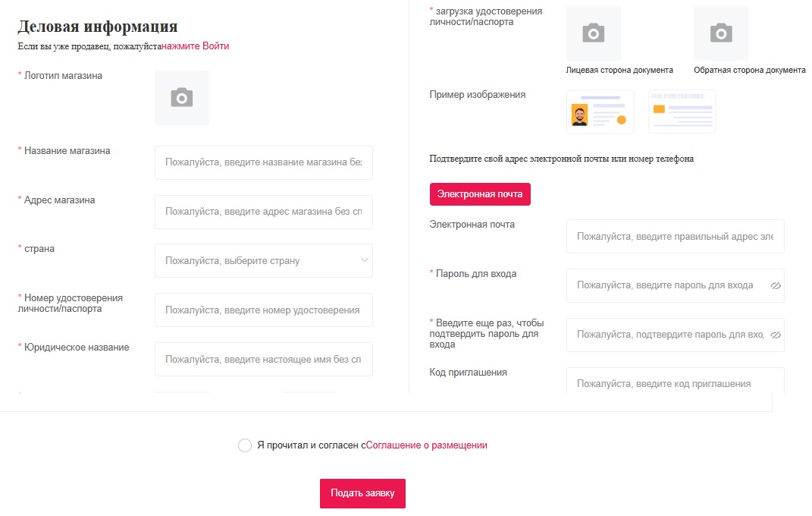Open the Соглашение о размещении link
The image size is (812, 516).
pos(426,445)
